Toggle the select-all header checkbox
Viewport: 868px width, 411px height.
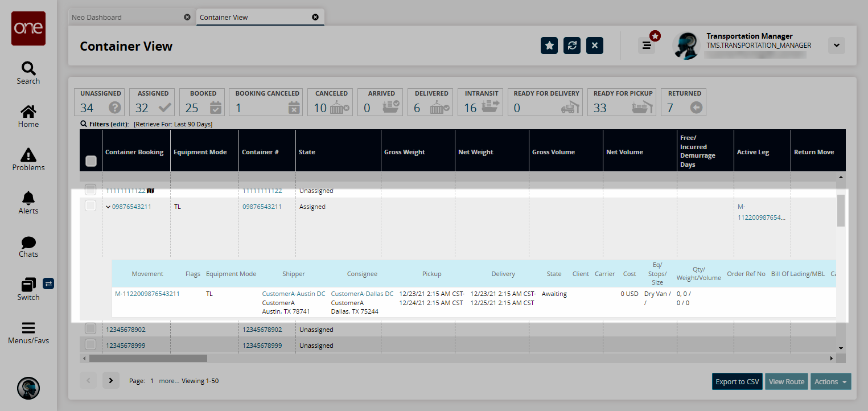pyautogui.click(x=90, y=162)
